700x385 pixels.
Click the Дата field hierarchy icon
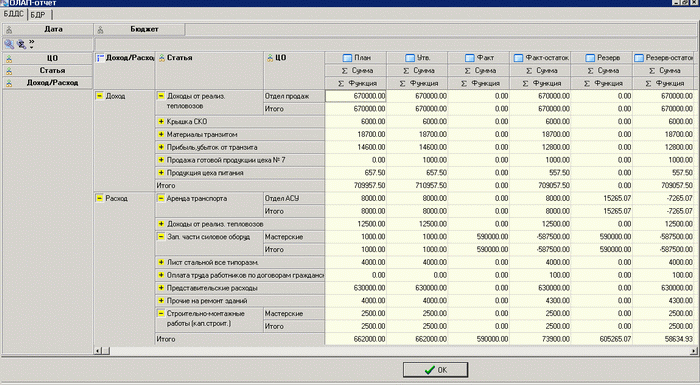tap(9, 30)
